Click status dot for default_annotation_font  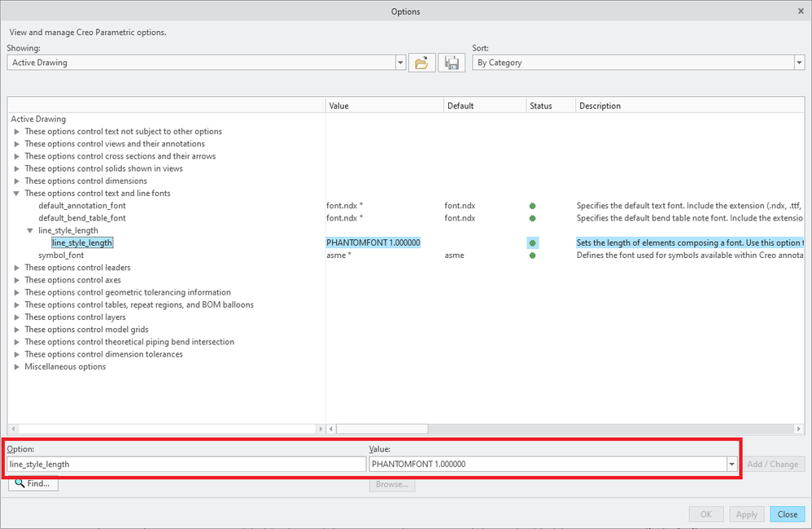(532, 206)
